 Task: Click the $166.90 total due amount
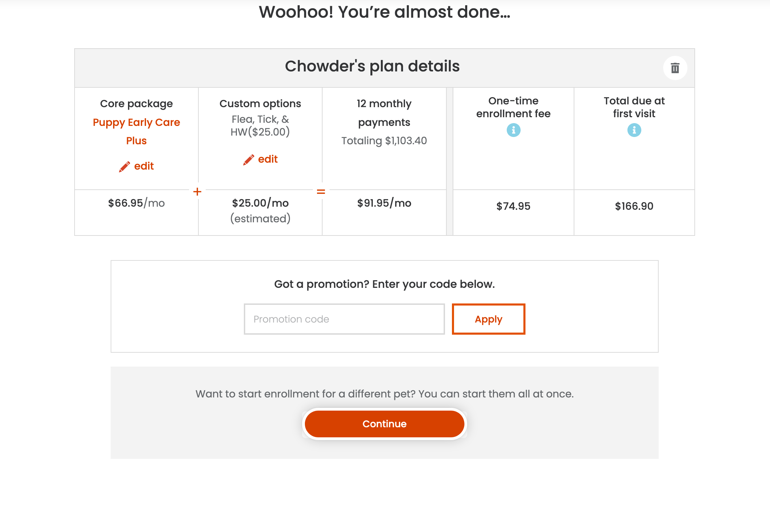pyautogui.click(x=634, y=206)
